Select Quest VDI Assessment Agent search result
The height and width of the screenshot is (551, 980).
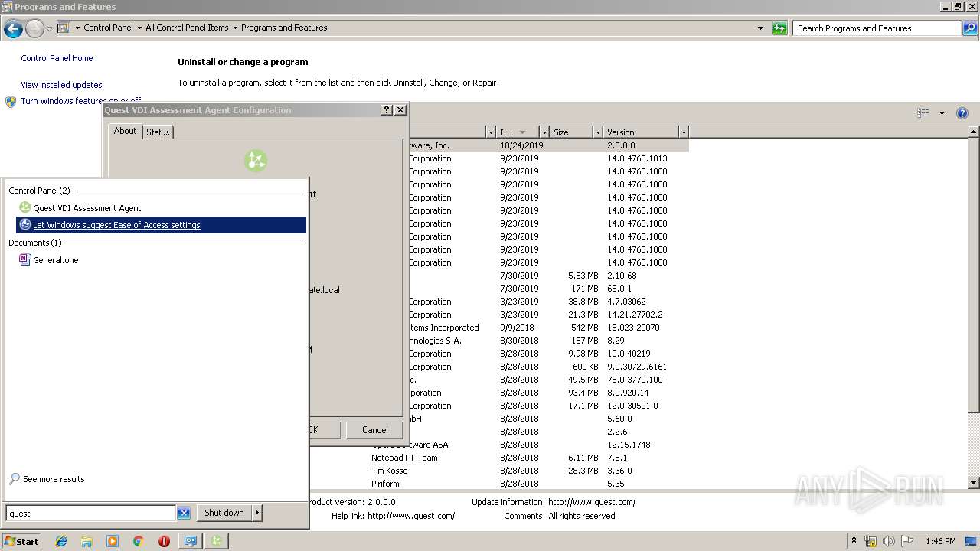coord(161,208)
